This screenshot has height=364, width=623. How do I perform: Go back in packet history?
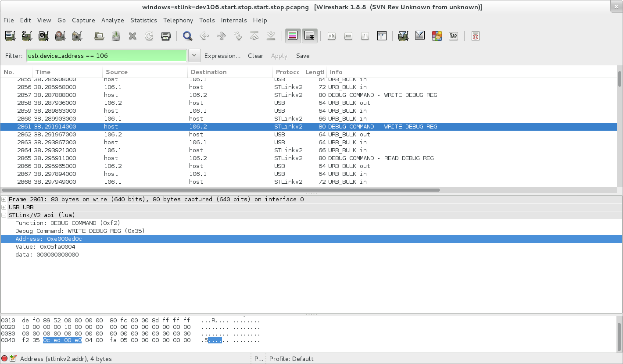(x=204, y=36)
